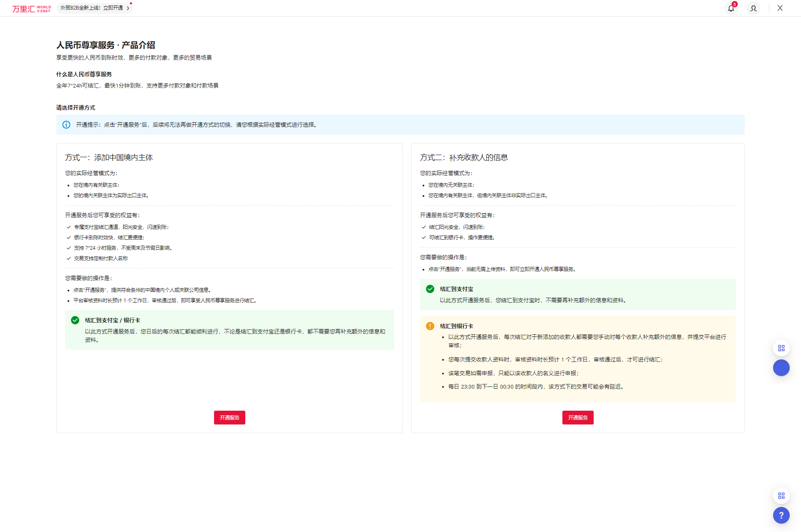Click green check icon in 方式二 结汇到支付宝
The height and width of the screenshot is (532, 801).
(x=430, y=289)
